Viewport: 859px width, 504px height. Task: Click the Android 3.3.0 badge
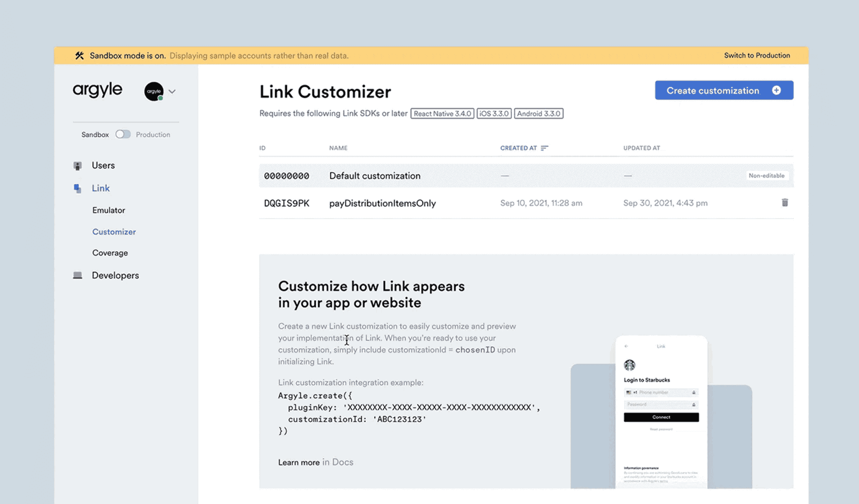(x=538, y=114)
